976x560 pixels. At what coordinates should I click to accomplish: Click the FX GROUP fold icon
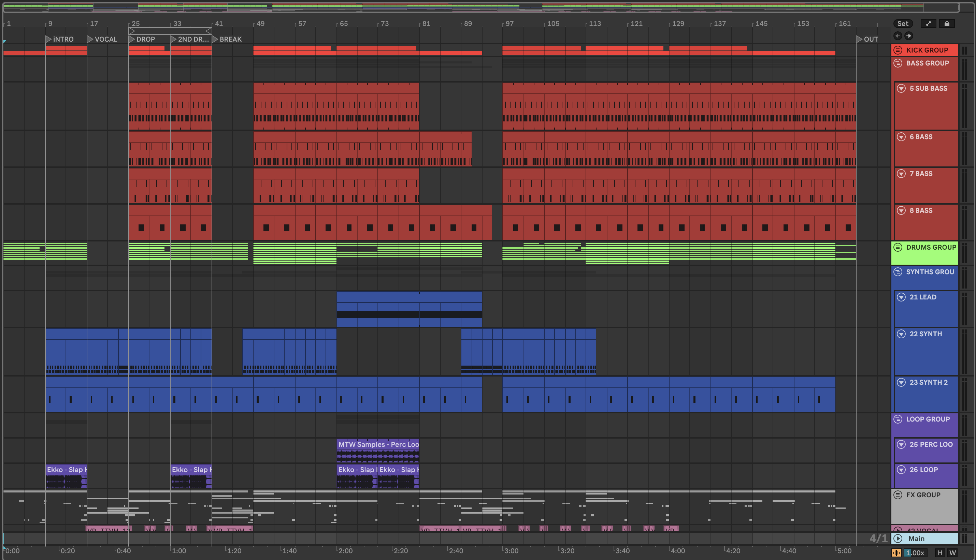[898, 495]
